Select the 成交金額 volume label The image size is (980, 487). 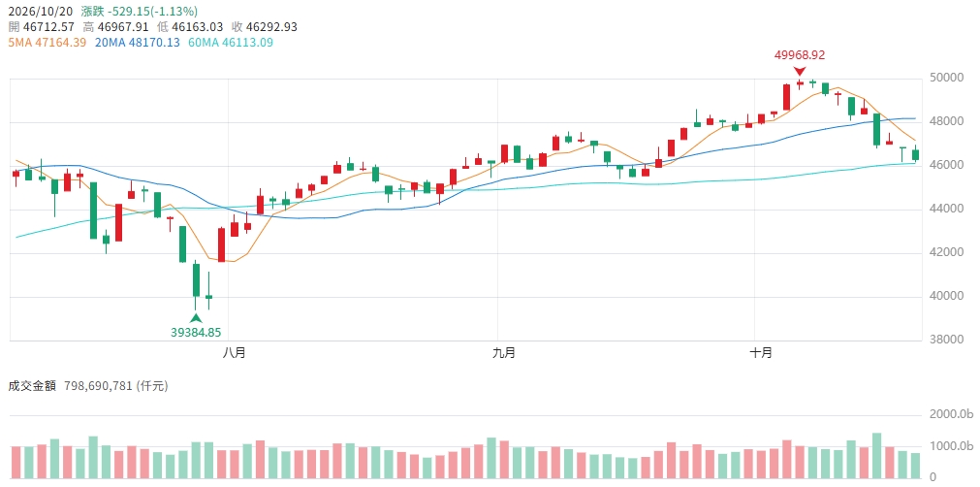[32, 386]
